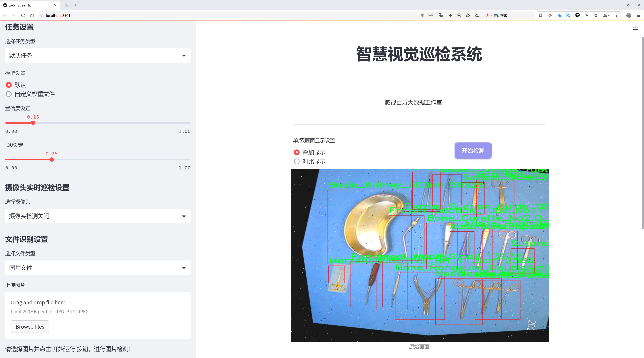This screenshot has width=644, height=358.
Task: Click the page translate icon in address bar
Action: (x=441, y=16)
